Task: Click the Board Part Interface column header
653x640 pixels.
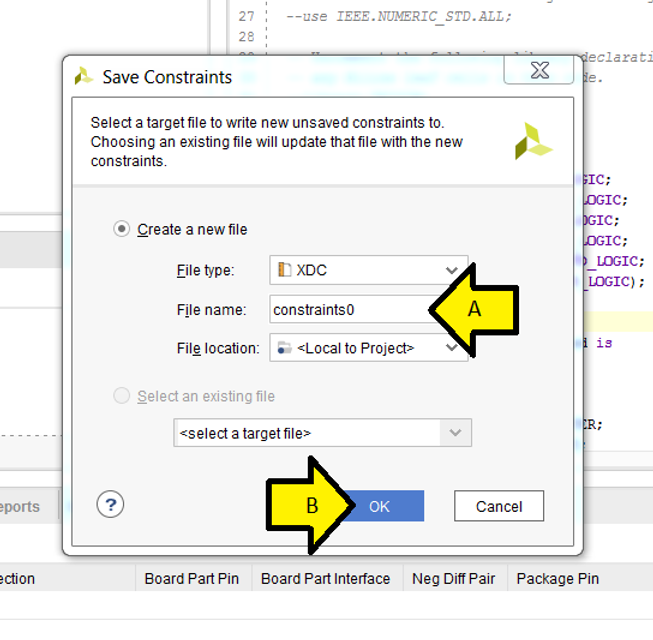Action: 325,579
